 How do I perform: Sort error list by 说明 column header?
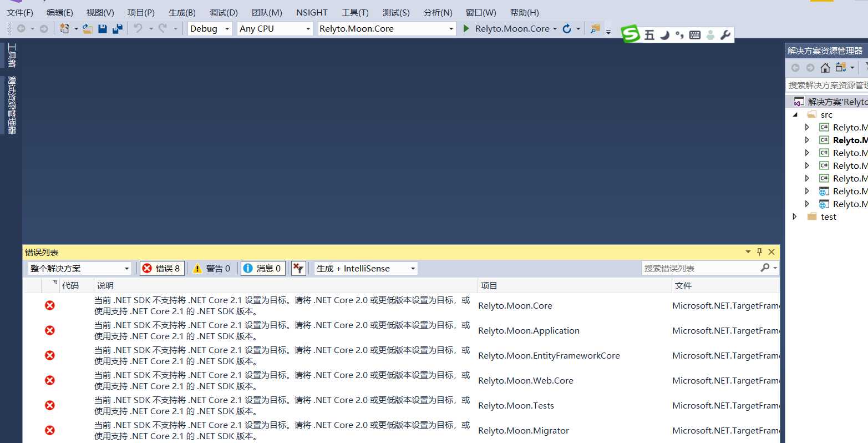pyautogui.click(x=285, y=285)
